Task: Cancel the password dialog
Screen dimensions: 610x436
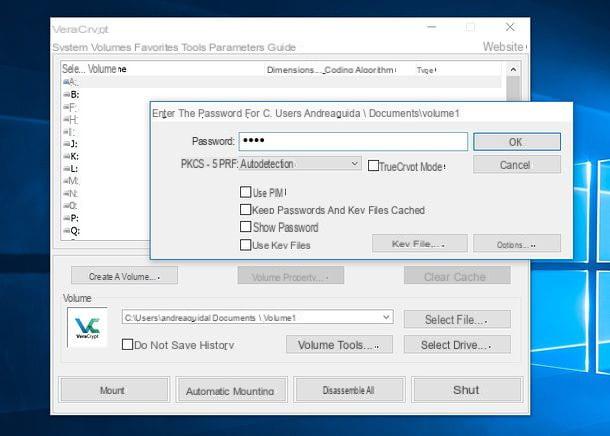Action: 517,165
